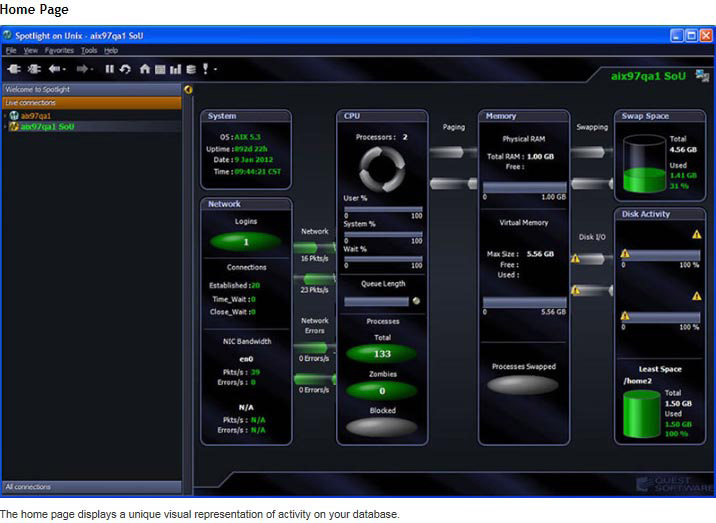Click the Live connections header
This screenshot has height=523, width=716.
pyautogui.click(x=90, y=102)
